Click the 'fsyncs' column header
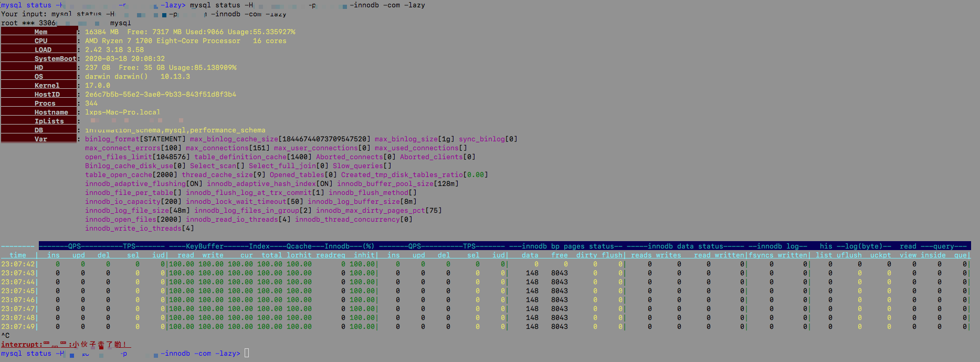980x362 pixels. pyautogui.click(x=761, y=255)
